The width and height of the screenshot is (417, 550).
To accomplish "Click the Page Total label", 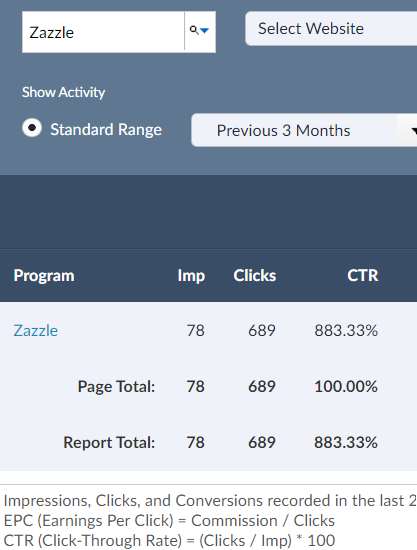I will (x=116, y=387).
